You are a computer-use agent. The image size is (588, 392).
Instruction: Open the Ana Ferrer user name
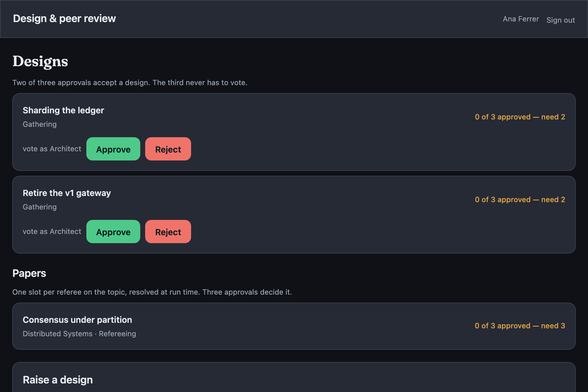[x=521, y=19]
